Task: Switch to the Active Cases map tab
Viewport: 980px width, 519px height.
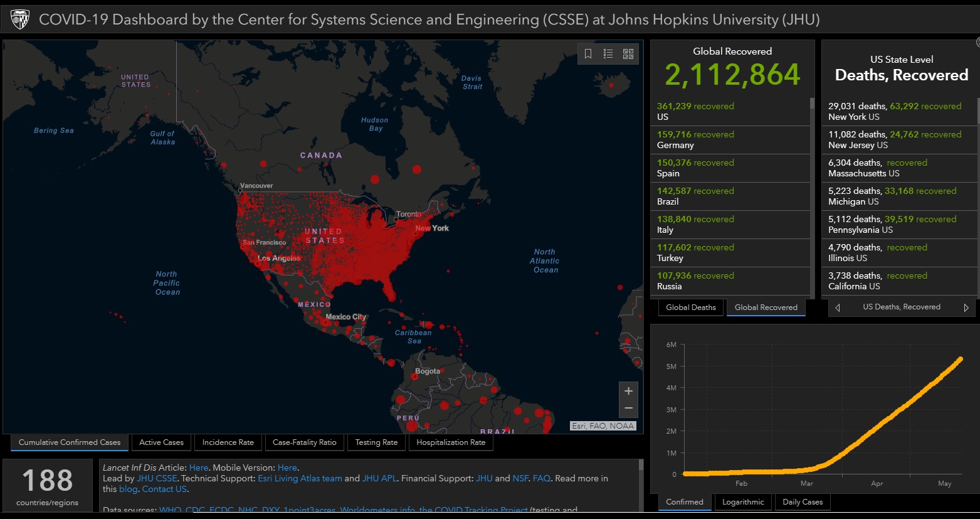Action: click(161, 442)
